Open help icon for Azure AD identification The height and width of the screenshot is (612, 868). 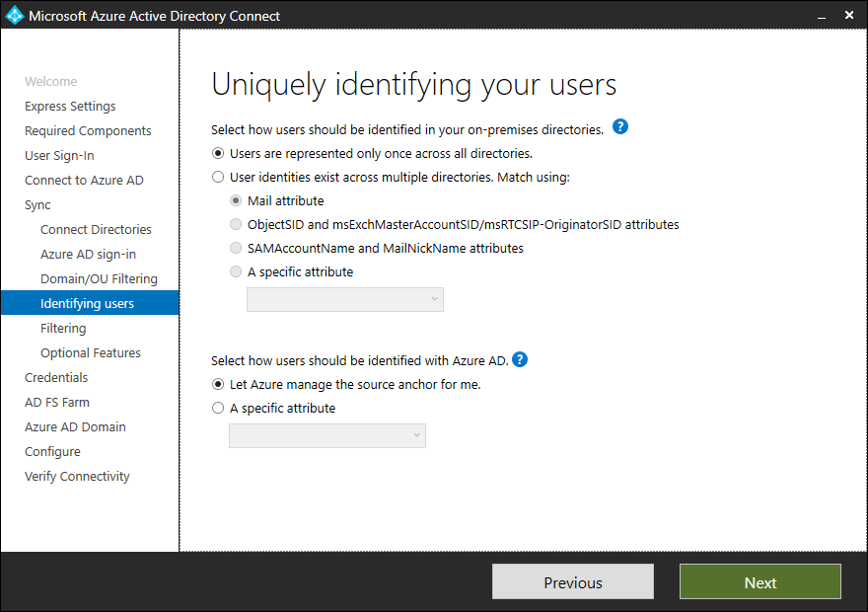[x=520, y=359]
